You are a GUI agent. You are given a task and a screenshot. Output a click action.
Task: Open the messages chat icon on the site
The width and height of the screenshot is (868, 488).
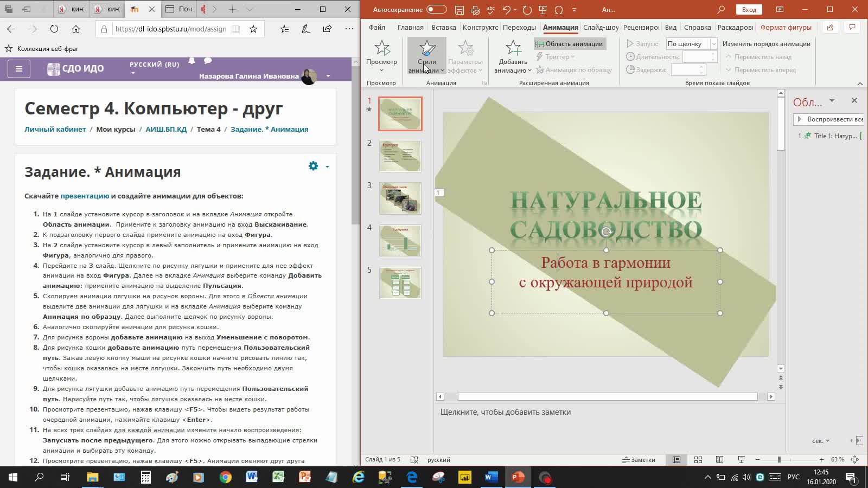(208, 61)
